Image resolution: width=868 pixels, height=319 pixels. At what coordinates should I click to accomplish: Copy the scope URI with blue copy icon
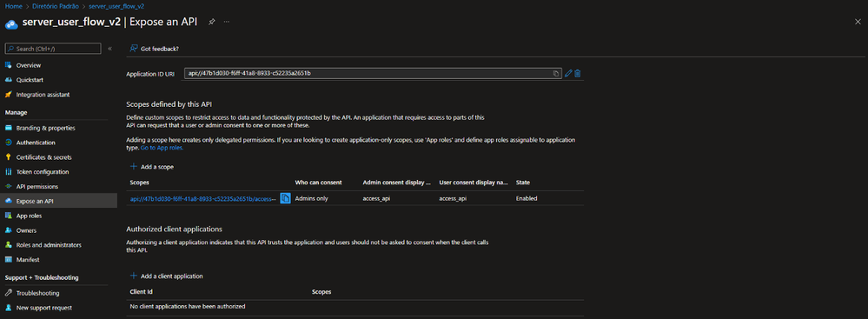pyautogui.click(x=285, y=198)
